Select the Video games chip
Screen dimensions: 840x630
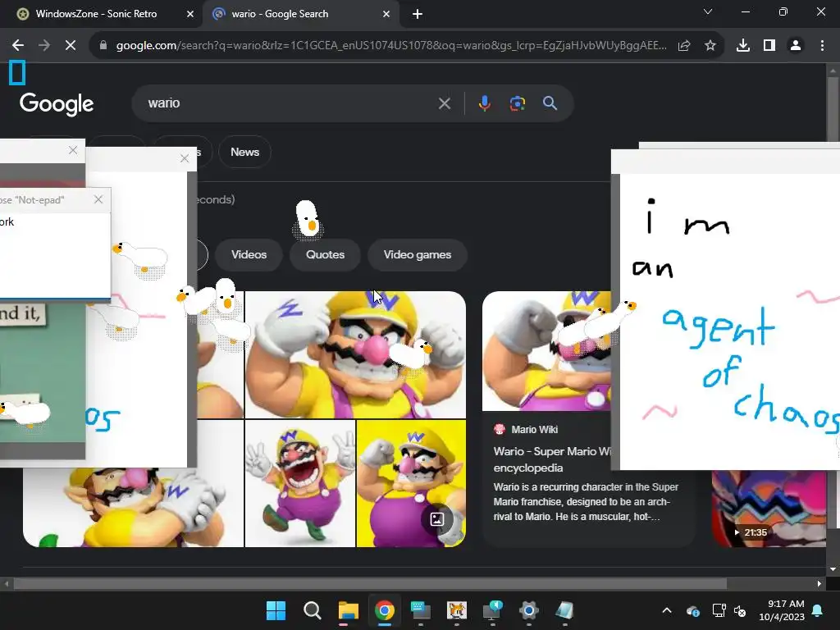pos(418,255)
